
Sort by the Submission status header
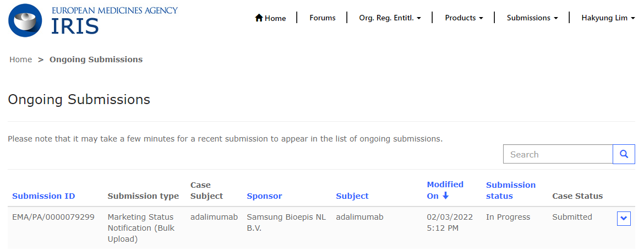pos(510,191)
